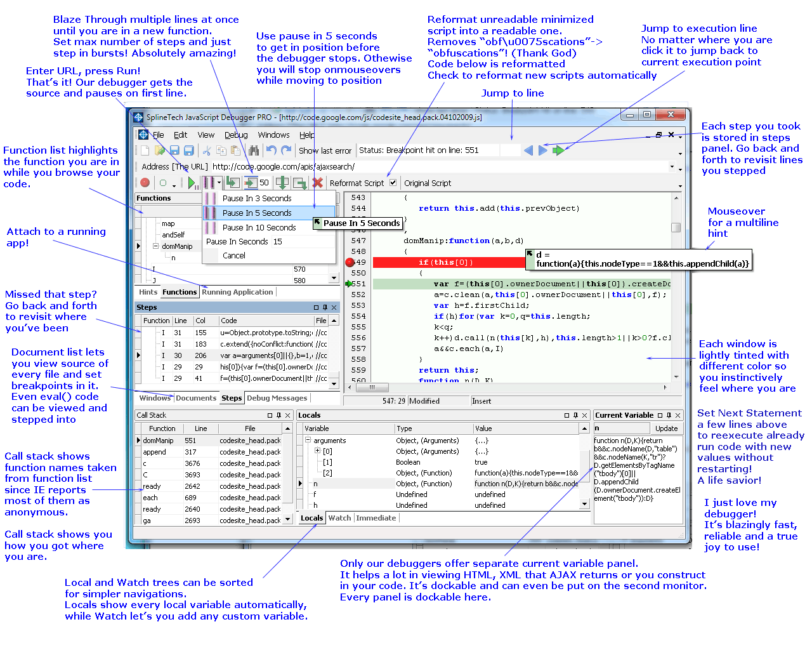Click the Address URL field

tap(440, 166)
